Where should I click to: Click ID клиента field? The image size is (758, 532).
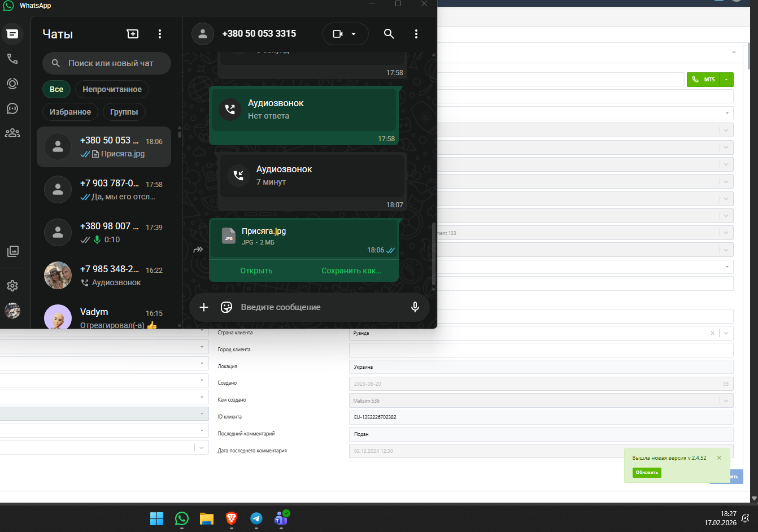pos(541,417)
